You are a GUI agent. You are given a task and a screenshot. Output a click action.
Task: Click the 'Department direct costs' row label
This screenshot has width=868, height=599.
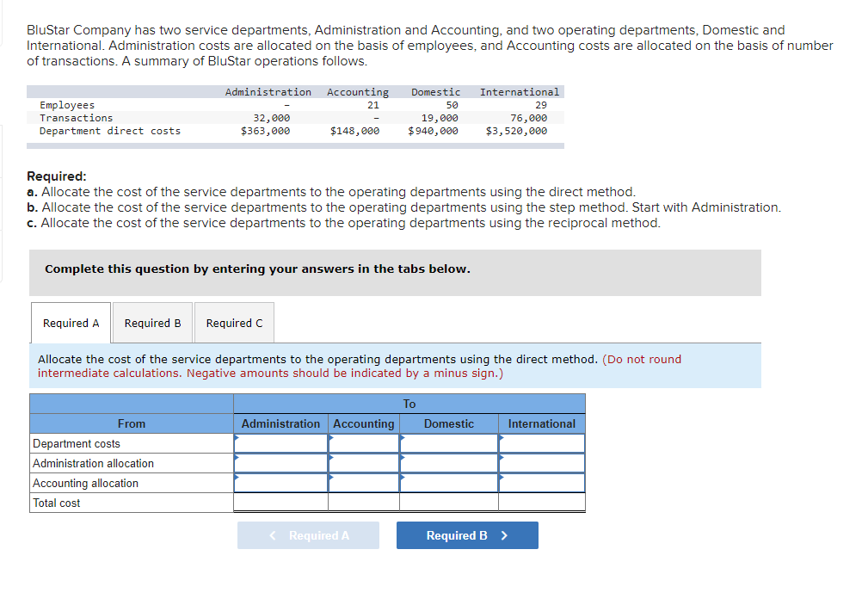(109, 131)
